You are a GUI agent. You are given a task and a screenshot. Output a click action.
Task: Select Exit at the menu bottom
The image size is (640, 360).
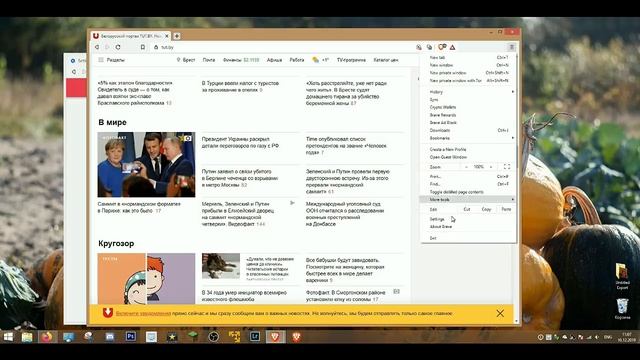(x=469, y=238)
